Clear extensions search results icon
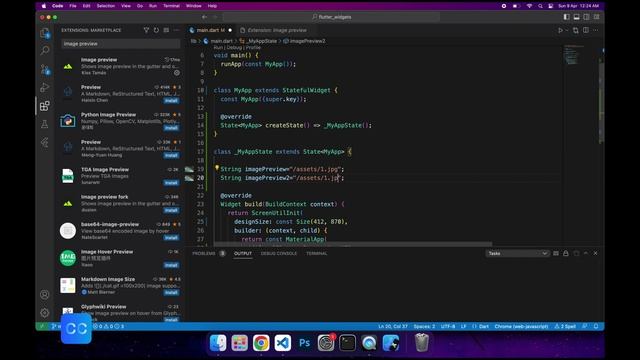The height and width of the screenshot is (360, 640). tap(166, 30)
